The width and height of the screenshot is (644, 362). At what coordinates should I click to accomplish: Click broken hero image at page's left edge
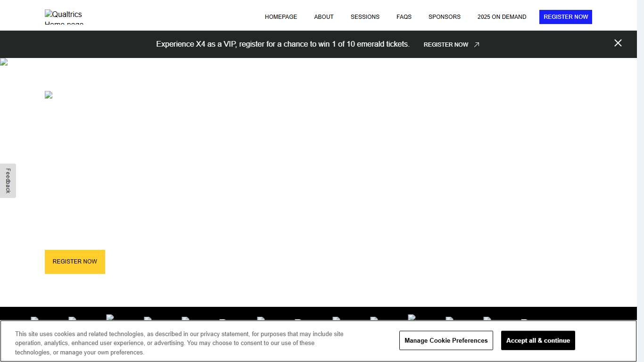tap(4, 62)
